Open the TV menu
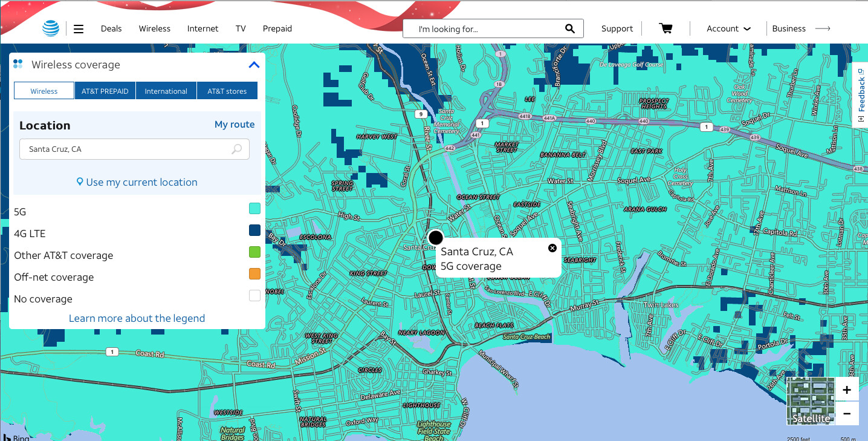 pos(241,28)
